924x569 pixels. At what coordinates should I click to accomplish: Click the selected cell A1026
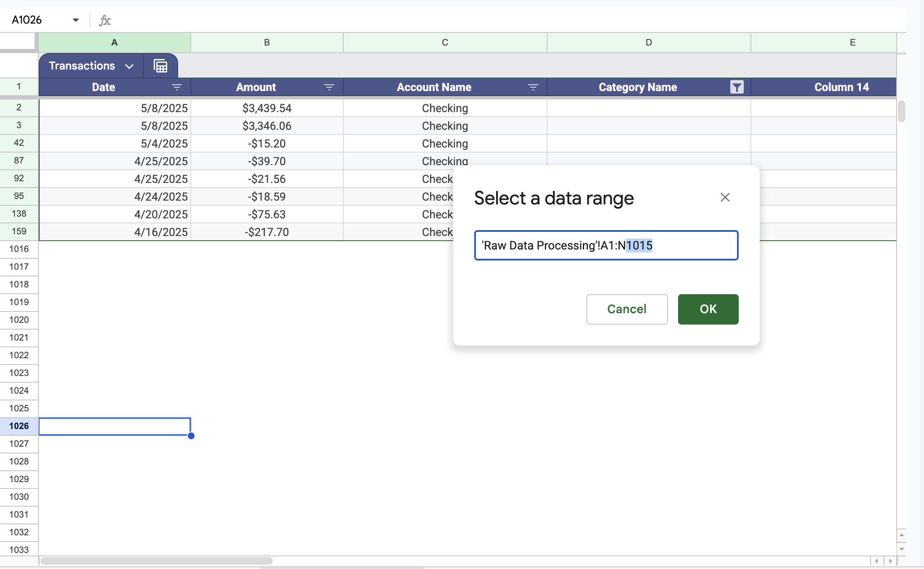(x=115, y=426)
